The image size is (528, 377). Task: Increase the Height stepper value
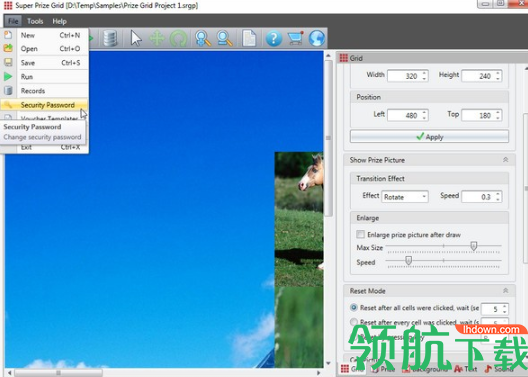click(498, 73)
